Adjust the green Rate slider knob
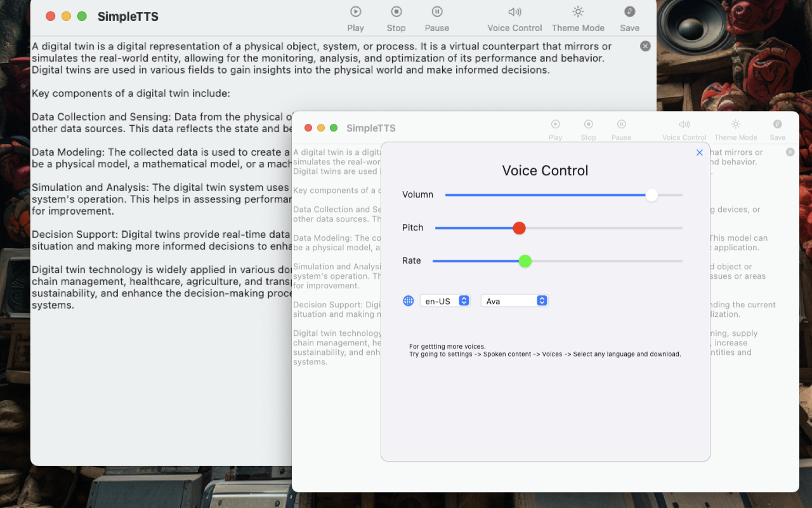The height and width of the screenshot is (508, 812). [x=525, y=261]
